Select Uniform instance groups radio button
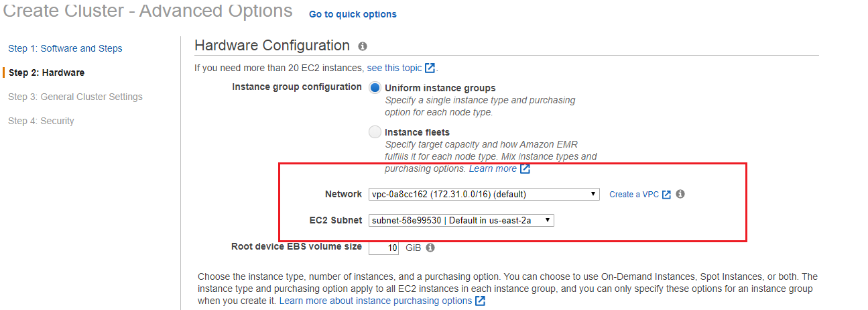The height and width of the screenshot is (310, 868). coord(375,88)
